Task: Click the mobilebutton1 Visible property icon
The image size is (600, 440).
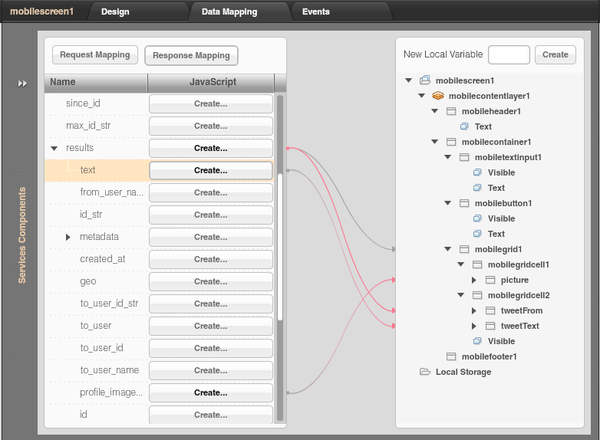Action: pyautogui.click(x=477, y=218)
